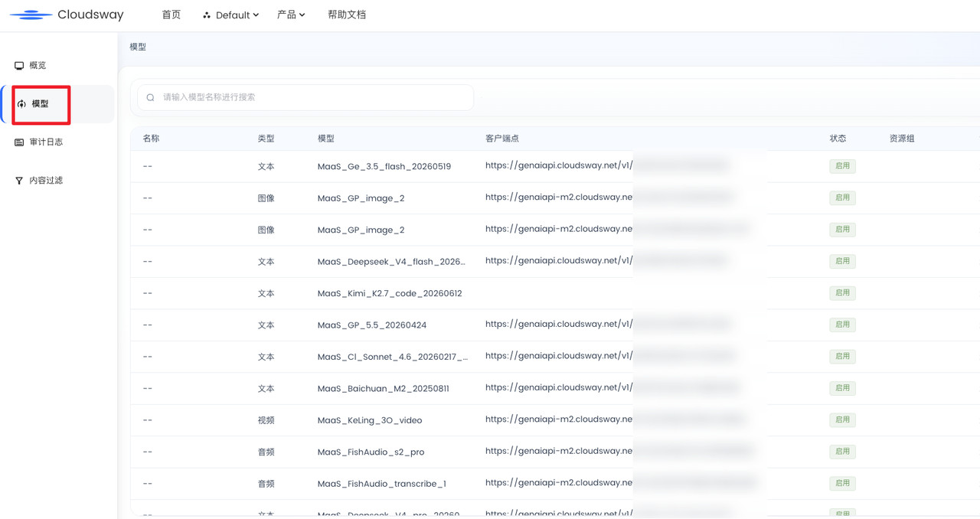Click 启用 badge in MaaS_Kimi_K2.7_code row
Screen dimensions: 980x519
pyautogui.click(x=842, y=293)
